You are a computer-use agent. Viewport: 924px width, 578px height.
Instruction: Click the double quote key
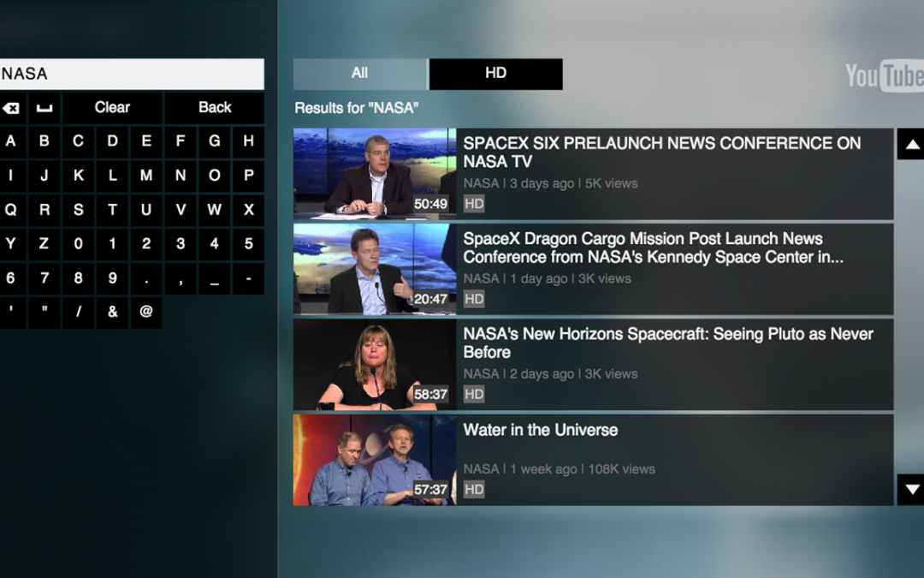[44, 312]
